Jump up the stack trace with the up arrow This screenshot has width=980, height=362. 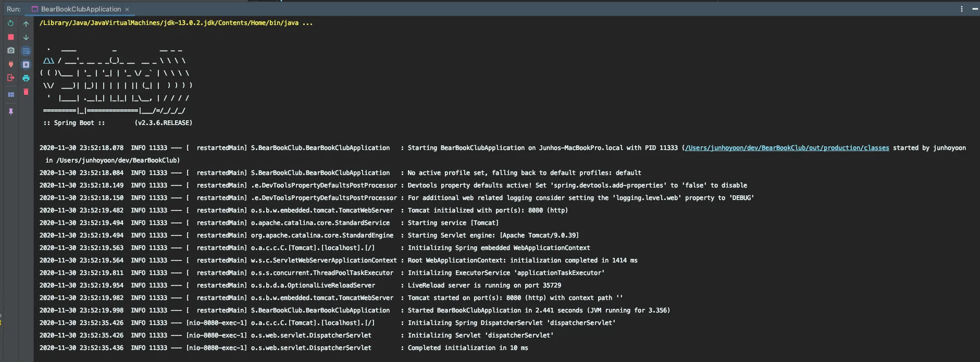point(26,23)
